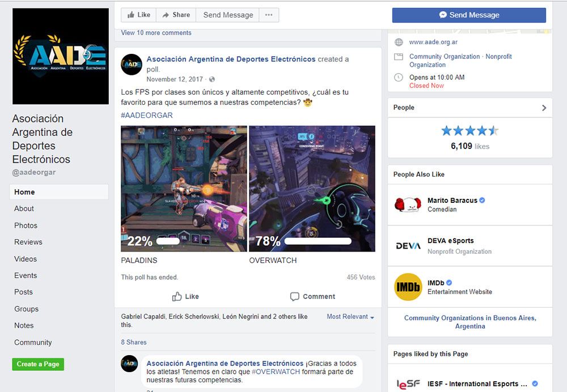Open the 8 Shares link

click(134, 342)
